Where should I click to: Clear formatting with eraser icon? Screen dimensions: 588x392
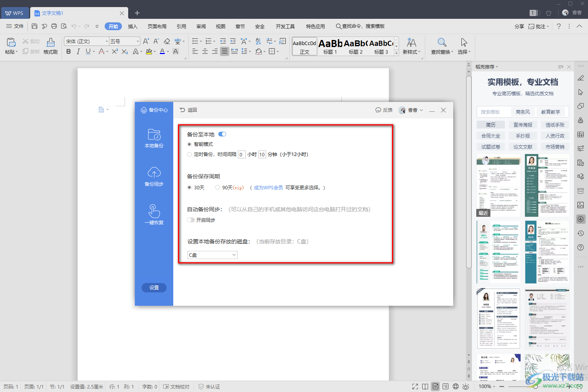click(167, 41)
